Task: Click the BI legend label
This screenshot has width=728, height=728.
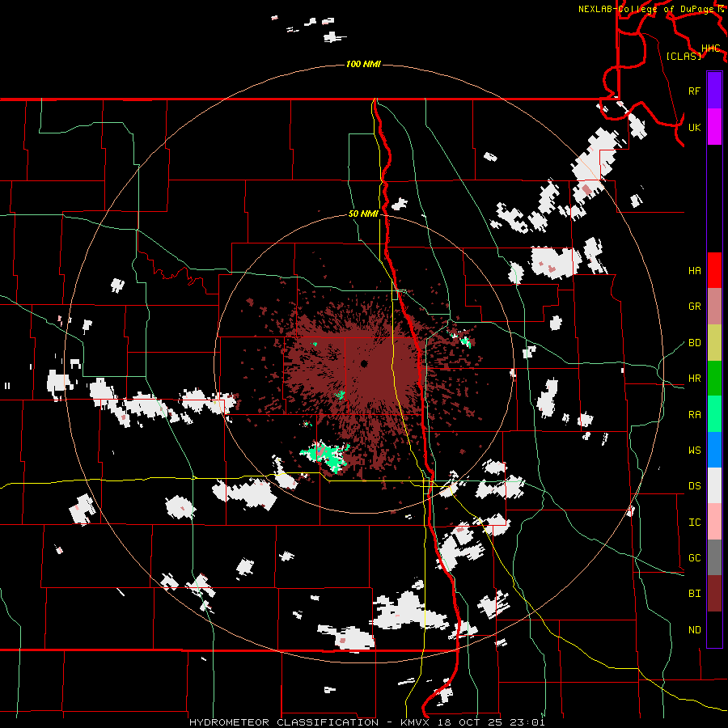Action: coord(695,594)
